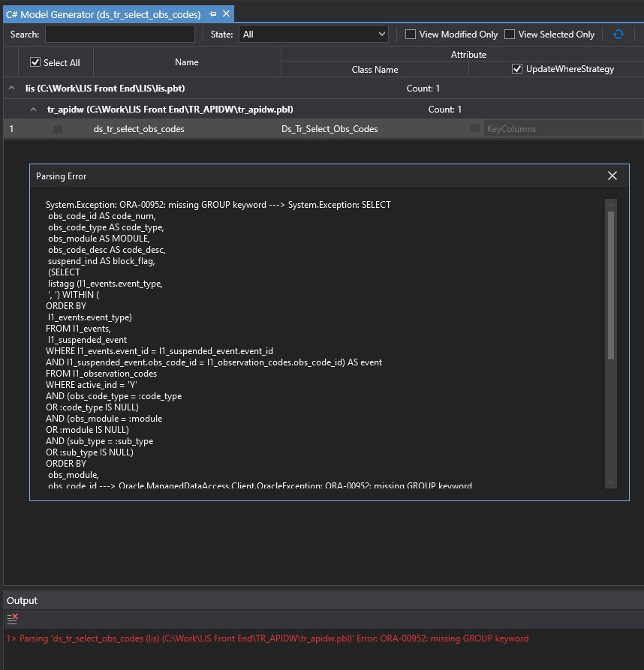
Task: Collapse the tr_apidw library group
Action: [x=33, y=110]
